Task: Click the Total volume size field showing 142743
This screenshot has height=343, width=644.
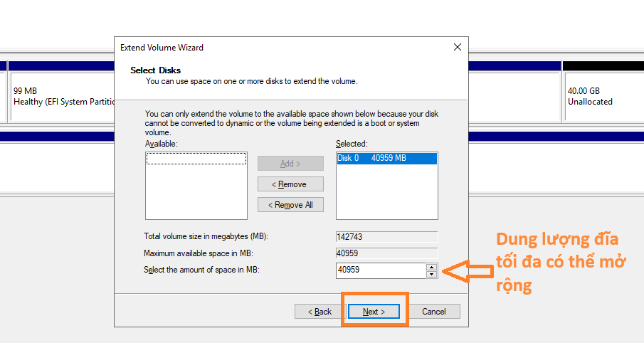Action: tap(386, 237)
